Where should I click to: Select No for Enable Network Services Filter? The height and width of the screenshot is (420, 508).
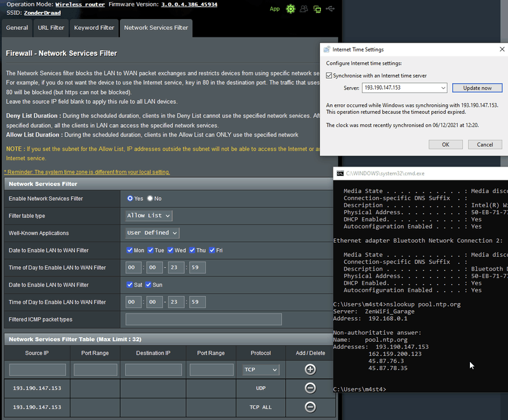coord(150,198)
